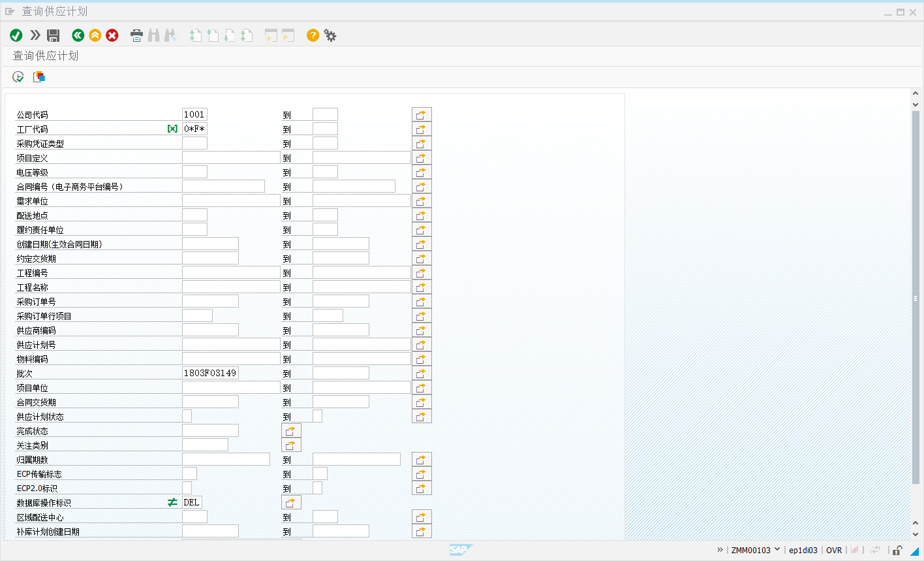Open the window menu icon in title bar
The image size is (924, 561).
(10, 11)
